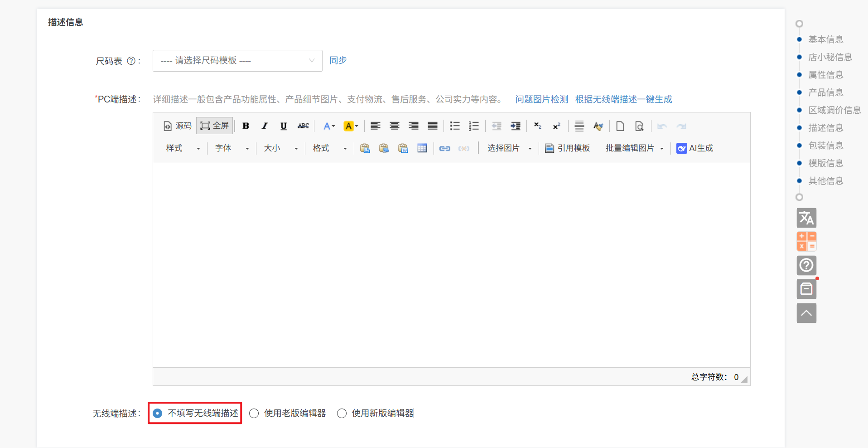Image resolution: width=868 pixels, height=448 pixels.
Task: Apply underline formatting in editor
Action: 284,126
